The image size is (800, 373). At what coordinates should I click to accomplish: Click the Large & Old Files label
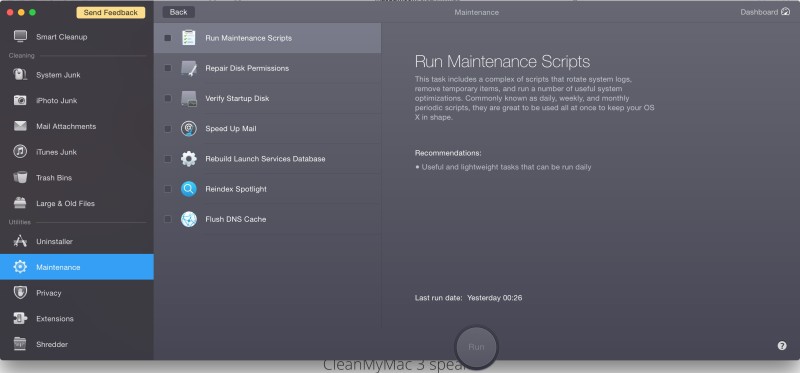coord(65,203)
